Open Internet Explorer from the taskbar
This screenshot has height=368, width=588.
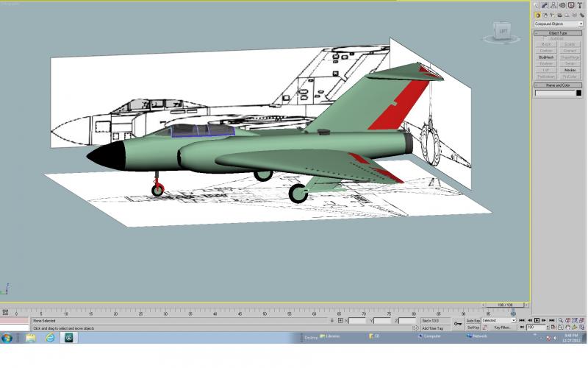point(50,338)
